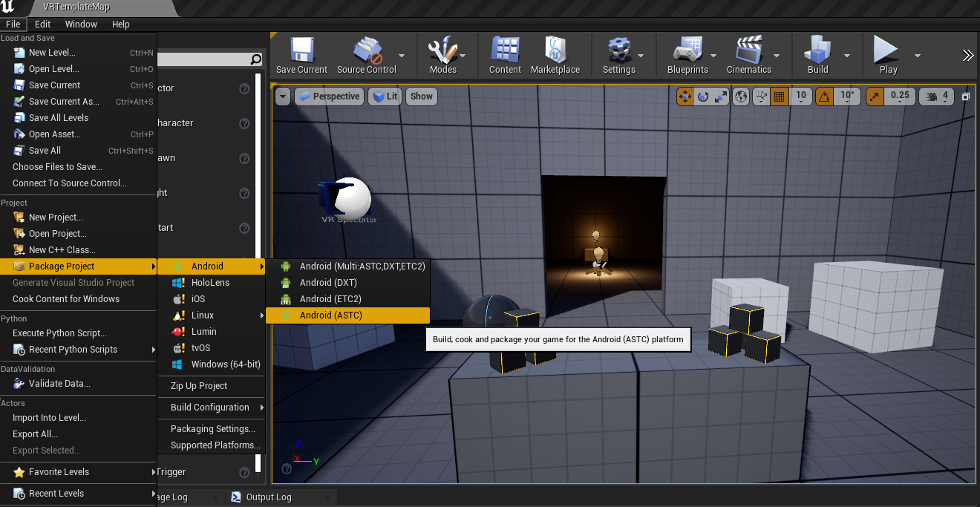The image size is (980, 507).
Task: Choose Android (ETC2) packaging option
Action: [x=347, y=299]
